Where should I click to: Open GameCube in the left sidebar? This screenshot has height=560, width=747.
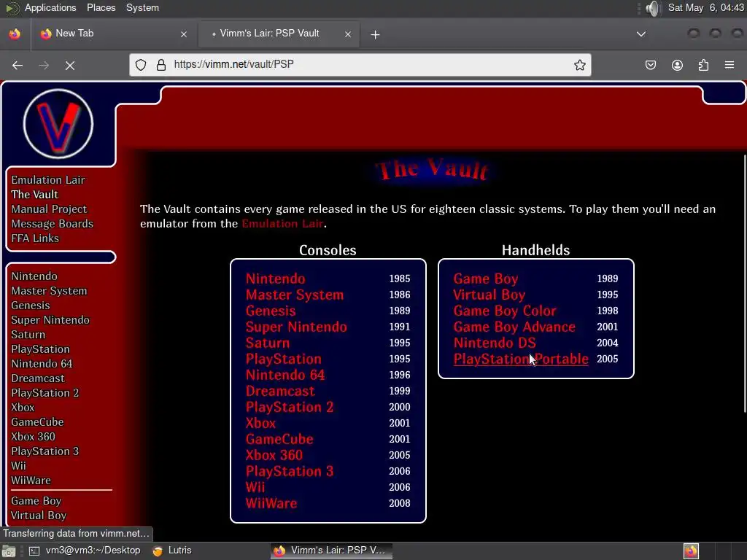tap(37, 422)
